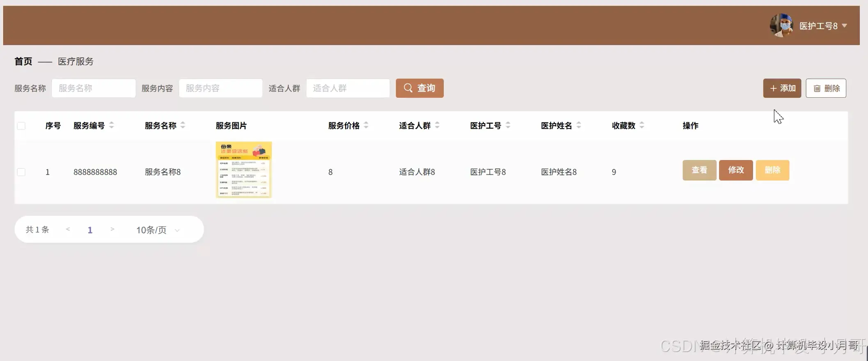Click the top 删除 batch delete button
This screenshot has width=868, height=361.
click(x=826, y=88)
